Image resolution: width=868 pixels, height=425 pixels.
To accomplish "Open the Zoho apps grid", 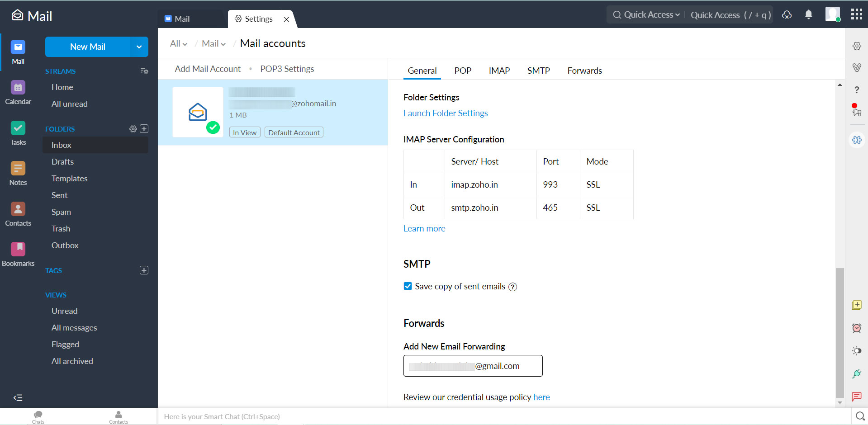I will tap(856, 14).
